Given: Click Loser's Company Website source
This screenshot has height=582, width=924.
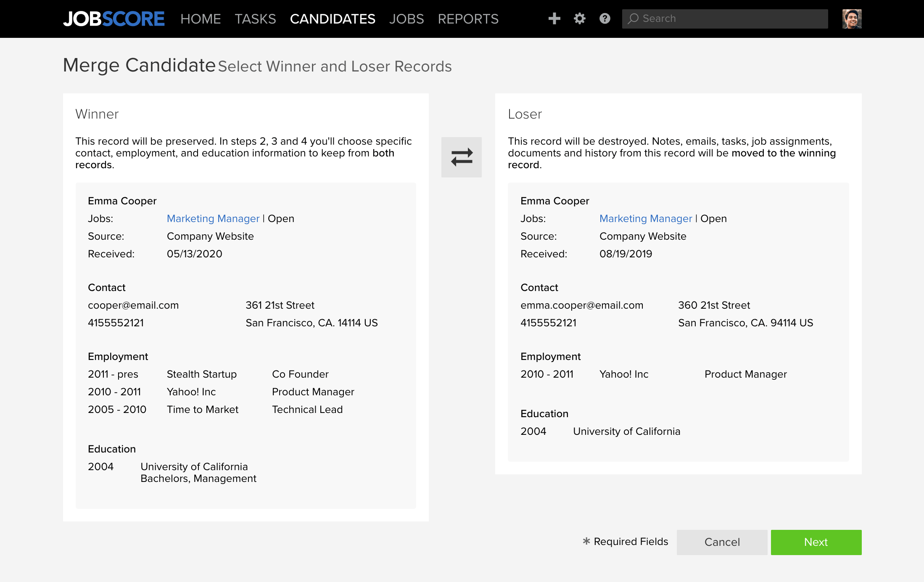Looking at the screenshot, I should point(643,236).
